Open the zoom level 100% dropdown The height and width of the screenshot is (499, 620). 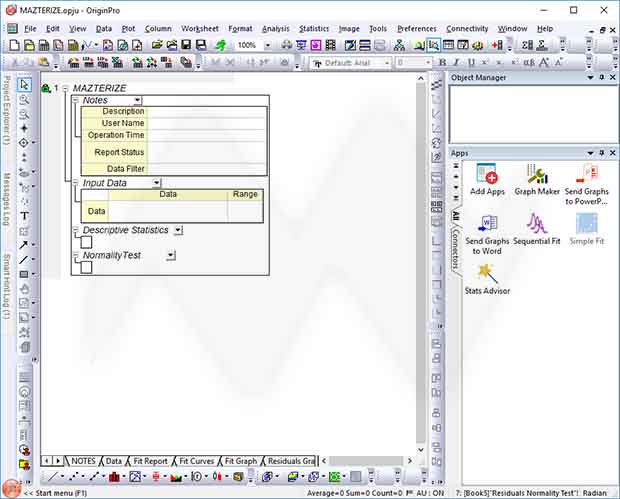[268, 45]
